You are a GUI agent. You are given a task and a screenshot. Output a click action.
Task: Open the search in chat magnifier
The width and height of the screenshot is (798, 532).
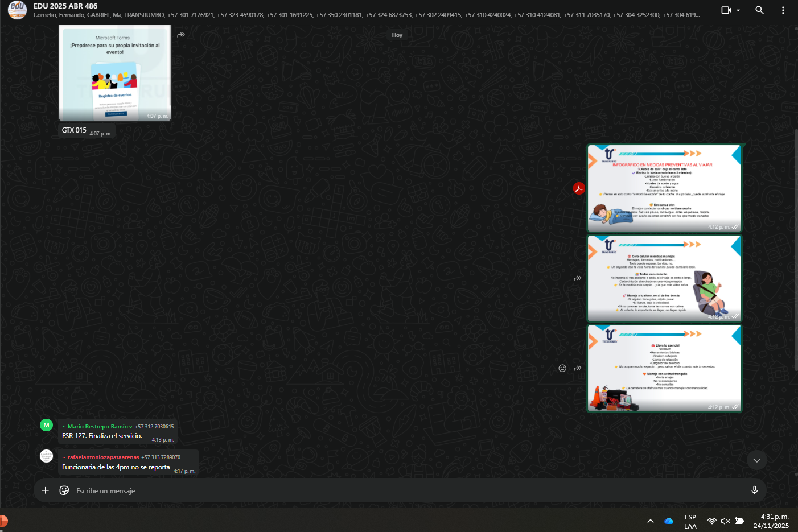point(759,10)
